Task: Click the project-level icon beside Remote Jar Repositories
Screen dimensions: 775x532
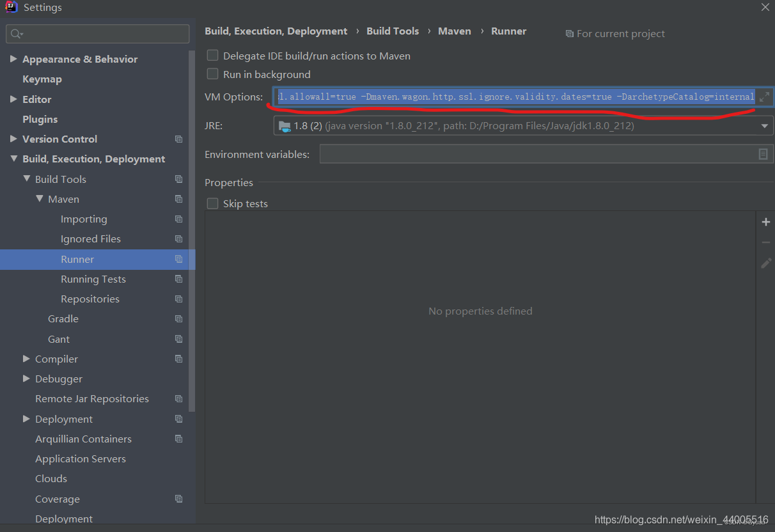Action: point(179,398)
